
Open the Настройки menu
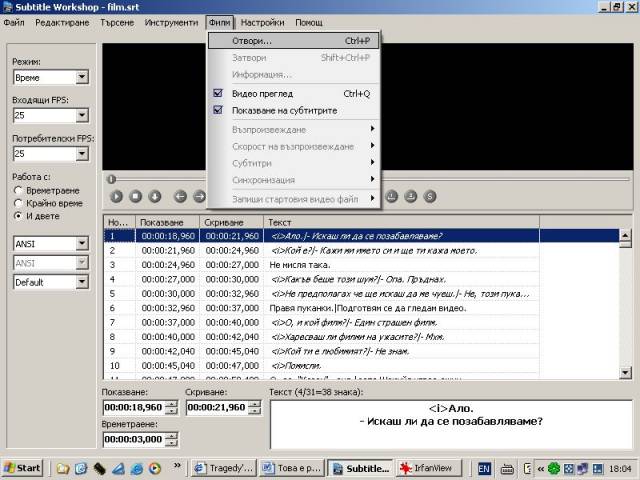tap(262, 22)
